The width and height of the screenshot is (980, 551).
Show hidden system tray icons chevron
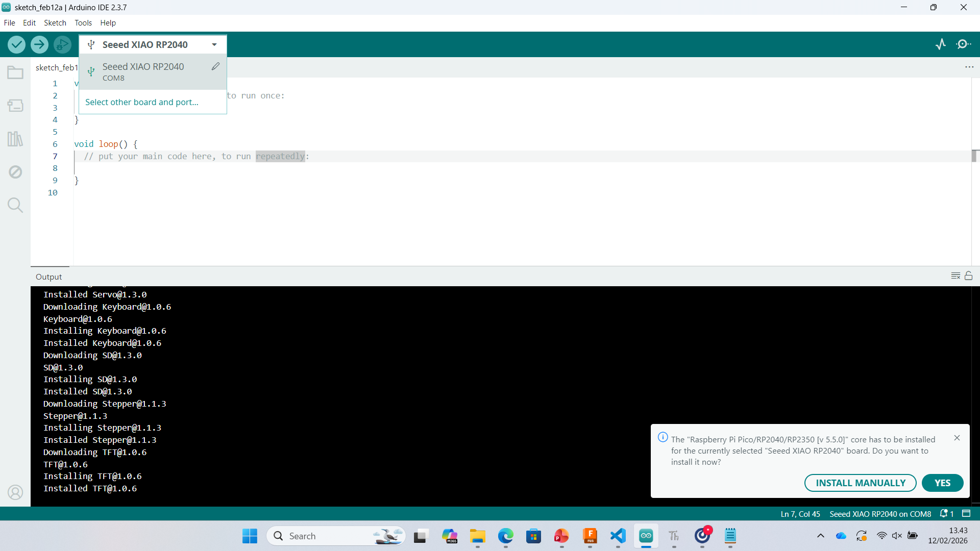pos(821,536)
